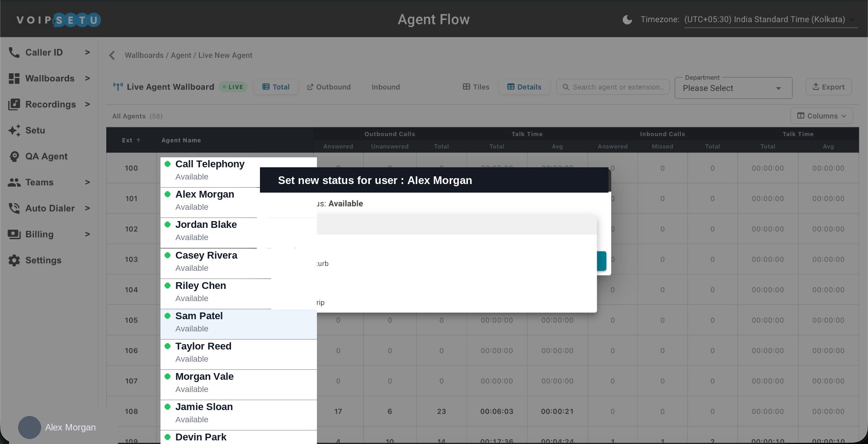Expand Recordings submenu chevron
The height and width of the screenshot is (444, 868).
click(87, 104)
